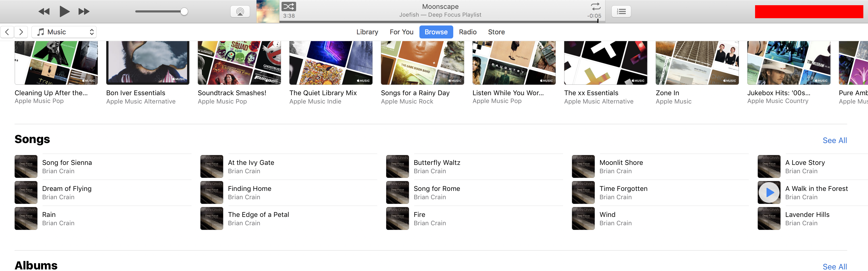Select the song title Finding Home
The height and width of the screenshot is (271, 868).
coord(249,189)
